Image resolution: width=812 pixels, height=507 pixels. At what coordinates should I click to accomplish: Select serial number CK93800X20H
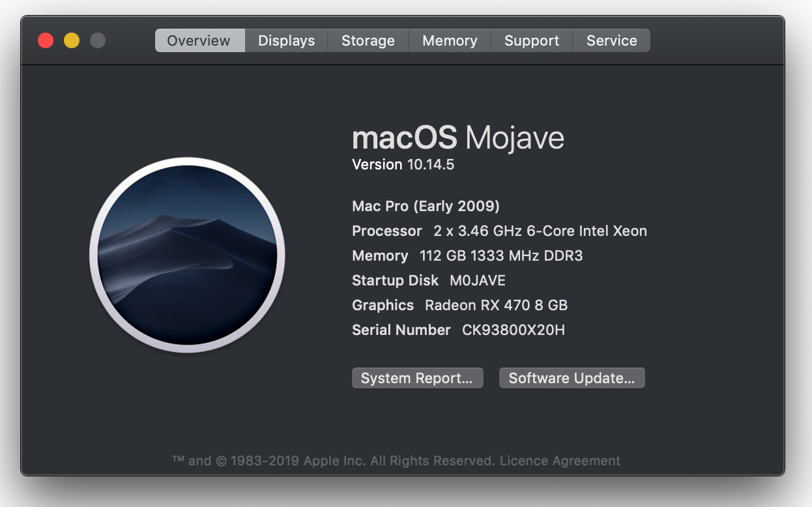pos(514,330)
